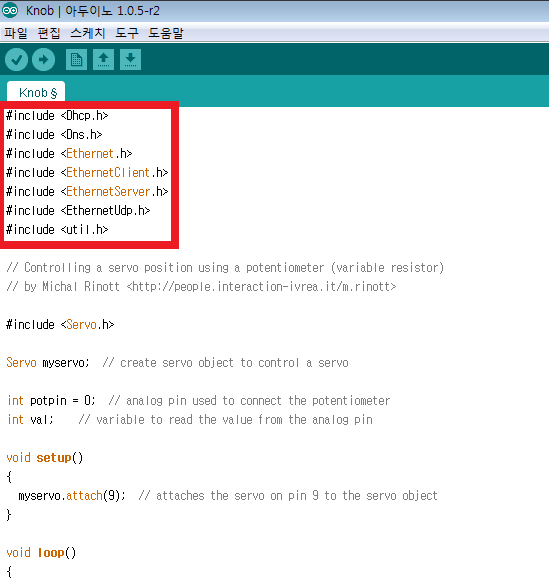Open a sketch with the up-arrow icon
The width and height of the screenshot is (549, 581).
[103, 60]
